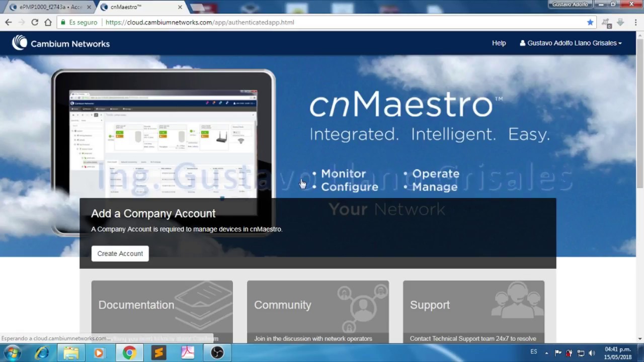Click the scrollbar down arrow
Screen dimensions: 644x362
point(640,339)
